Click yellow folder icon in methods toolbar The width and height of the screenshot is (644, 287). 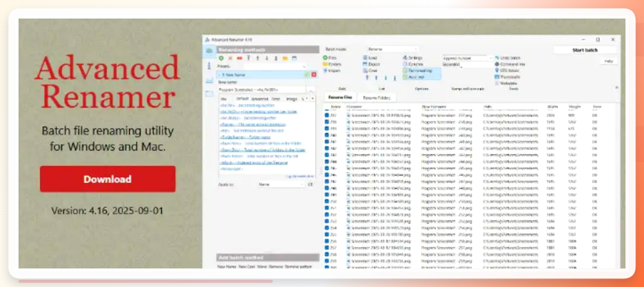coord(285,59)
